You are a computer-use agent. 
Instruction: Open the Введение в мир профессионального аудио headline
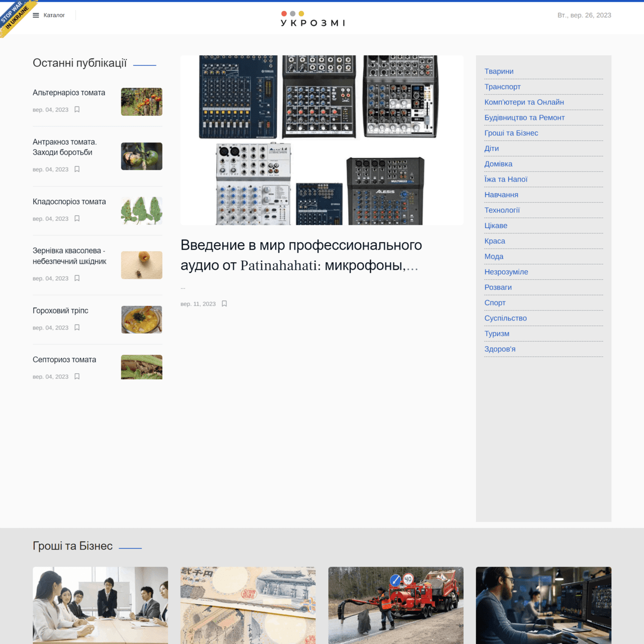pyautogui.click(x=301, y=255)
